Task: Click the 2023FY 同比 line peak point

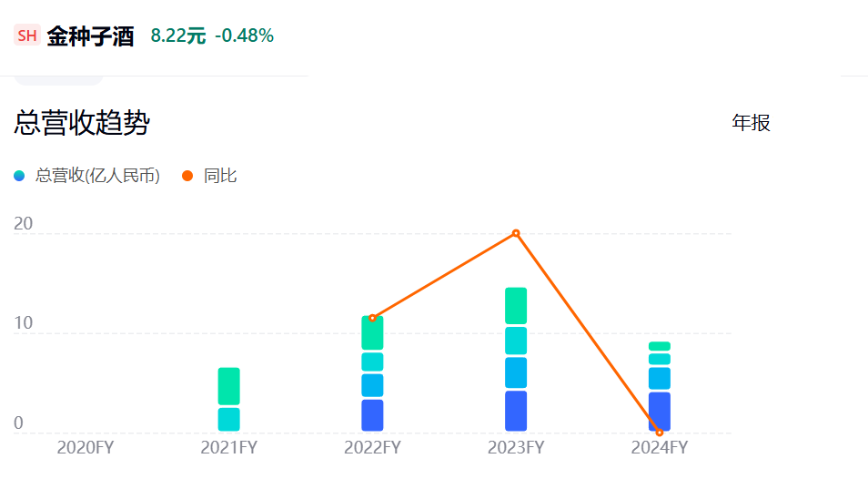Action: (516, 233)
